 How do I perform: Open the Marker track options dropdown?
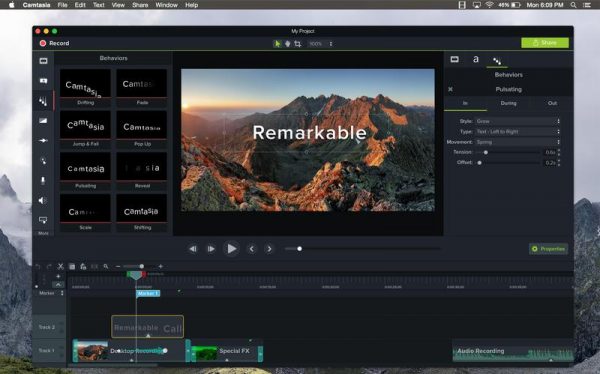point(62,293)
